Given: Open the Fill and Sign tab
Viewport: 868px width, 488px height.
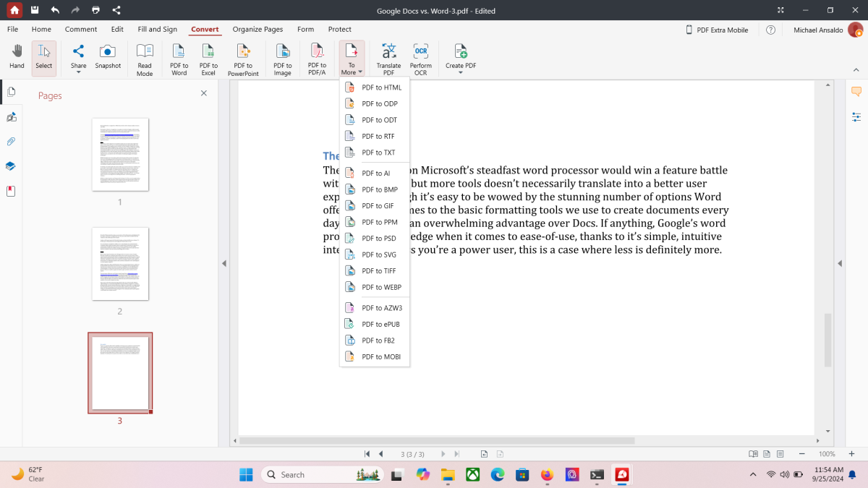Looking at the screenshot, I should click(x=158, y=30).
